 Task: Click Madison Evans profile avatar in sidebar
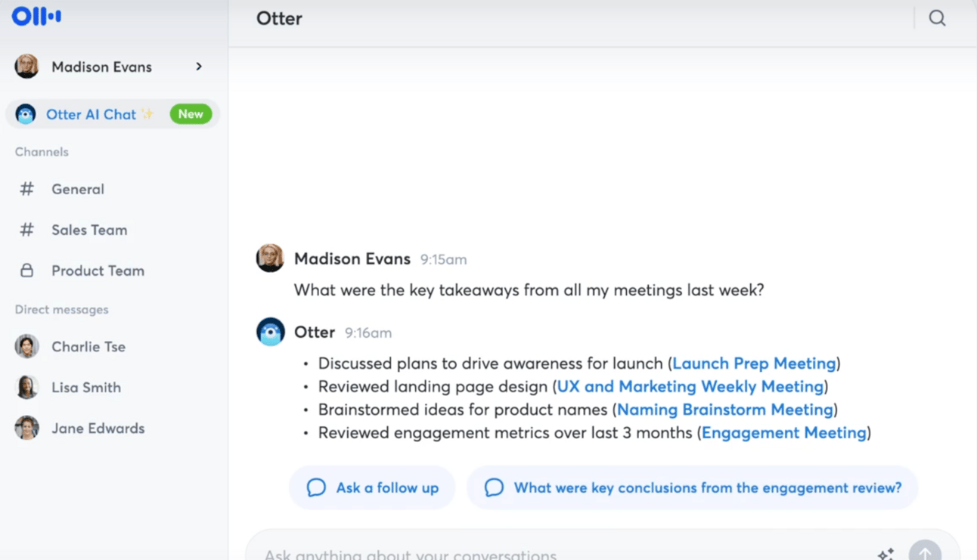pyautogui.click(x=26, y=67)
